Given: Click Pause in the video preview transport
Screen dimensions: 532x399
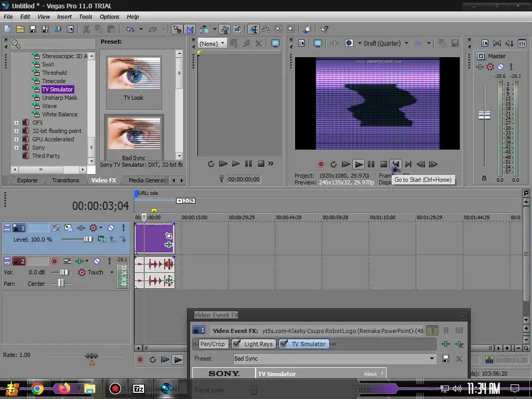Looking at the screenshot, I should tap(371, 164).
